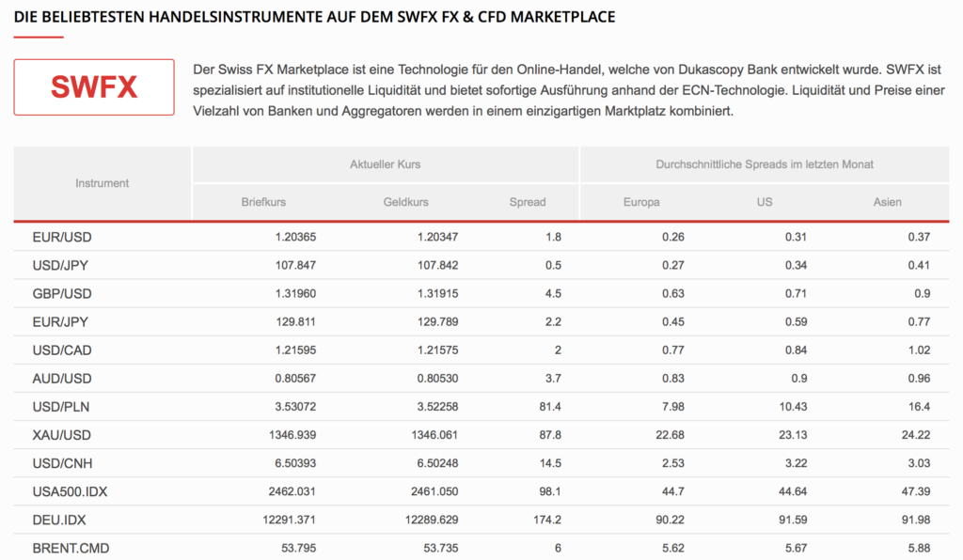Select the DEU.IDX instrument row
Viewport: 963px width, 560px height.
481,519
